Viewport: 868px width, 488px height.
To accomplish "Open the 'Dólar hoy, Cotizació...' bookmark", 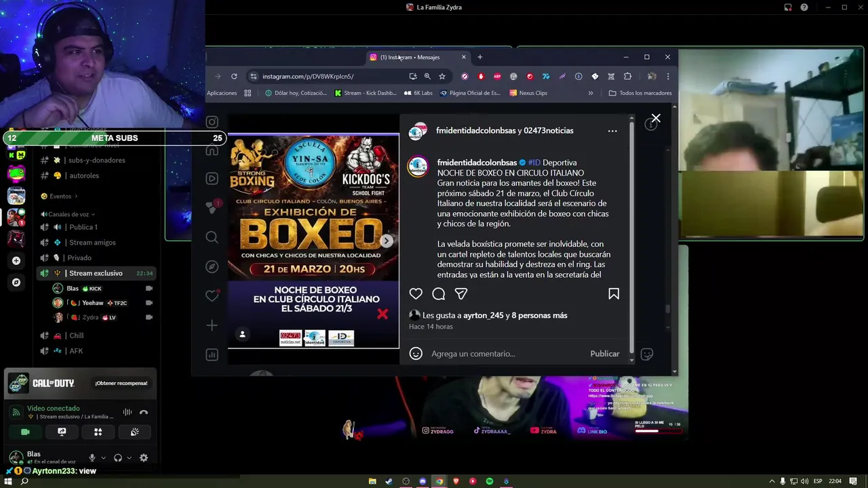I will point(296,93).
